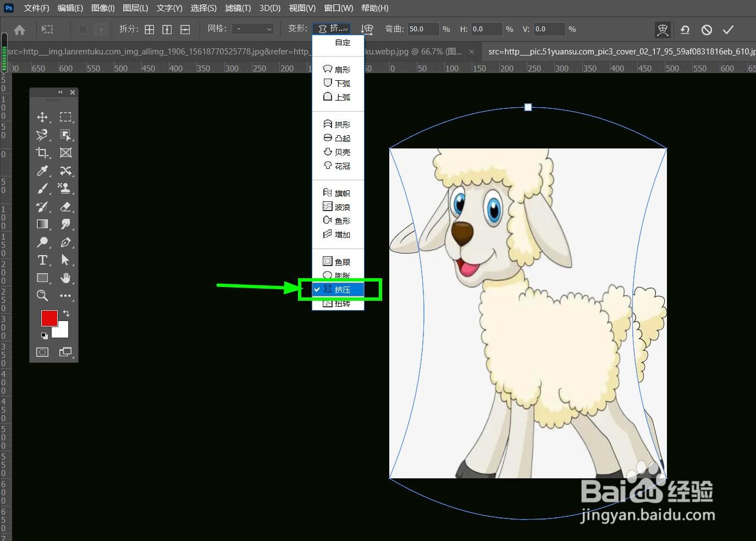Screen dimensions: 756x541
Task: Split the warp crosswise
Action: [150, 30]
